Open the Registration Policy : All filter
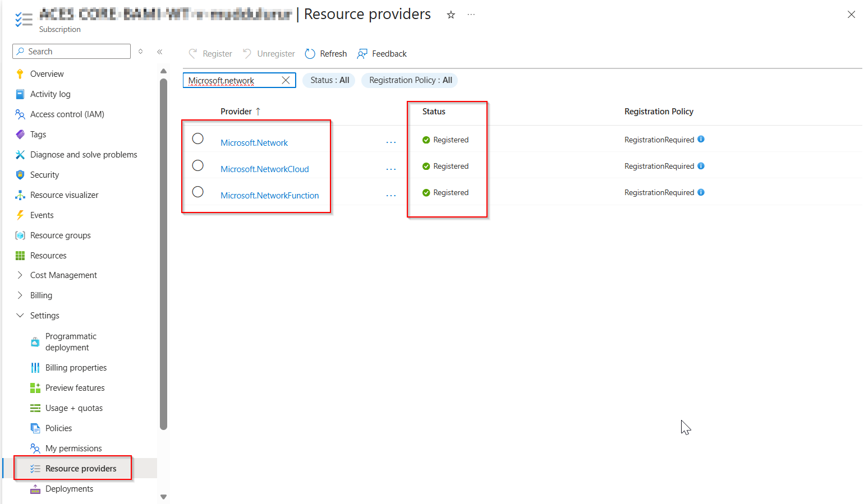The height and width of the screenshot is (504, 864). pos(410,80)
